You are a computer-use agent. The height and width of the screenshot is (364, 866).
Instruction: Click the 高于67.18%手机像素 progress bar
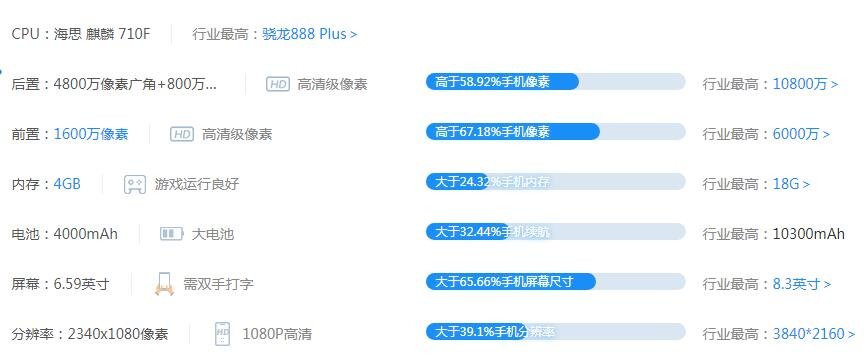pyautogui.click(x=555, y=131)
